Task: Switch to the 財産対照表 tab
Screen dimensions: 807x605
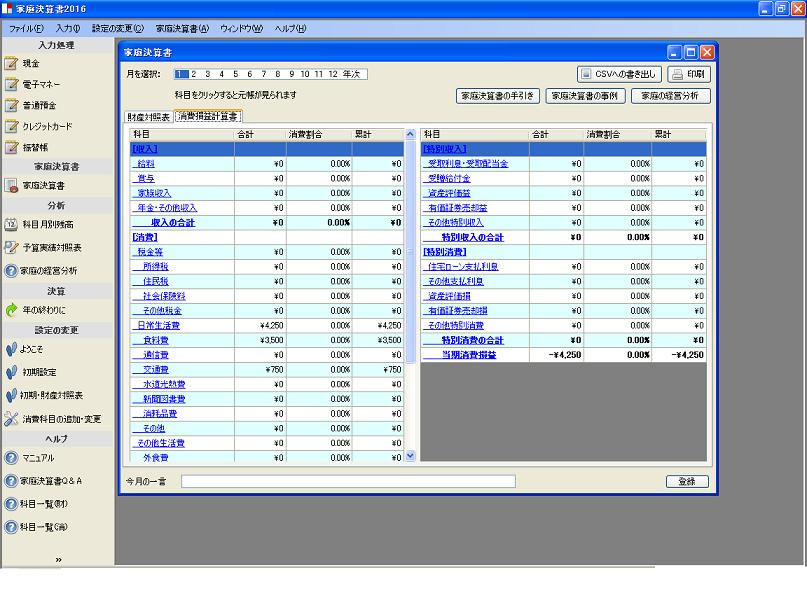Action: 147,116
